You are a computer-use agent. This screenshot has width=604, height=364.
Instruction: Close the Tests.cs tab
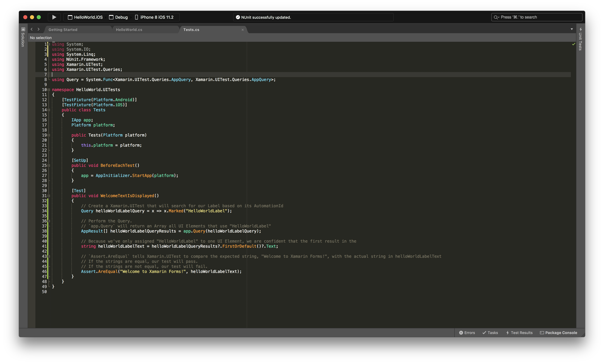tap(243, 30)
